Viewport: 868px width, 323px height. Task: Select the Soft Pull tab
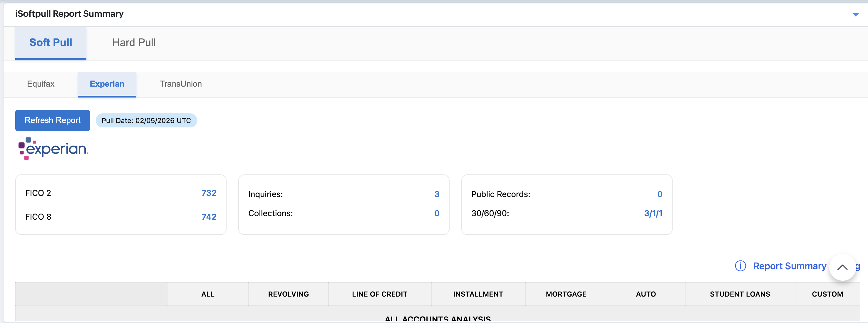click(51, 43)
